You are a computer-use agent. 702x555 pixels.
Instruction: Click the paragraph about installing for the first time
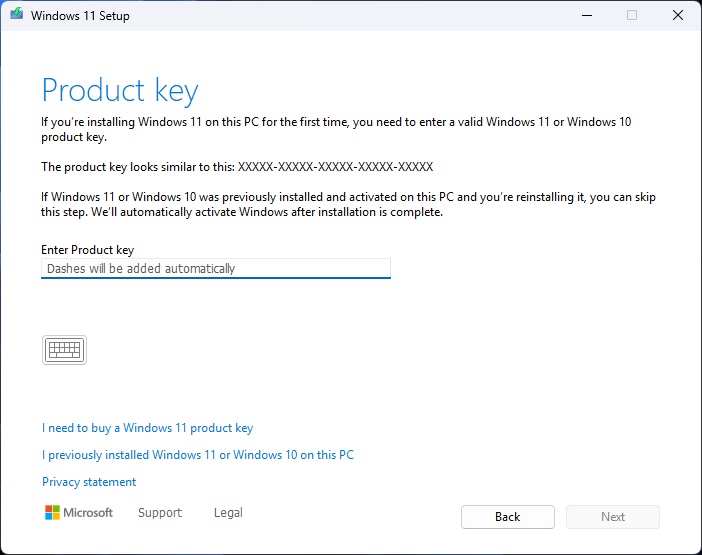(335, 129)
